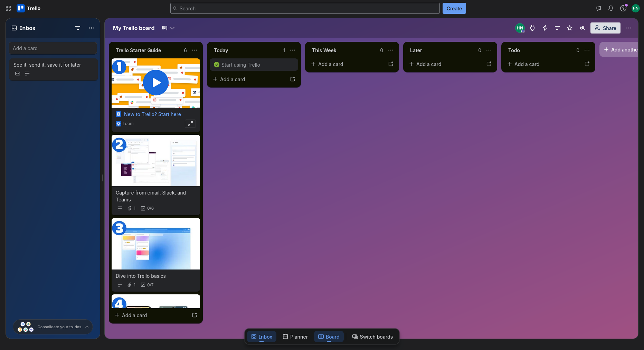Play the New to Trello video

[x=156, y=83]
